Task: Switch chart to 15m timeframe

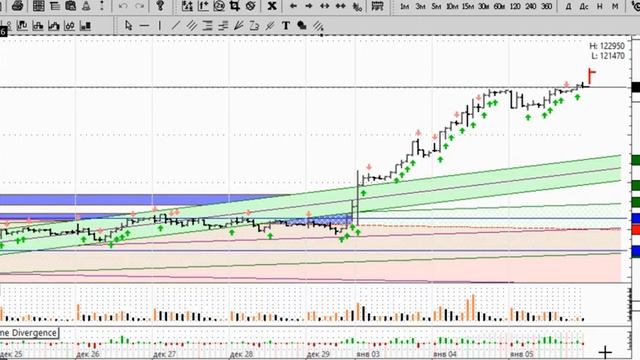Action: [468, 7]
